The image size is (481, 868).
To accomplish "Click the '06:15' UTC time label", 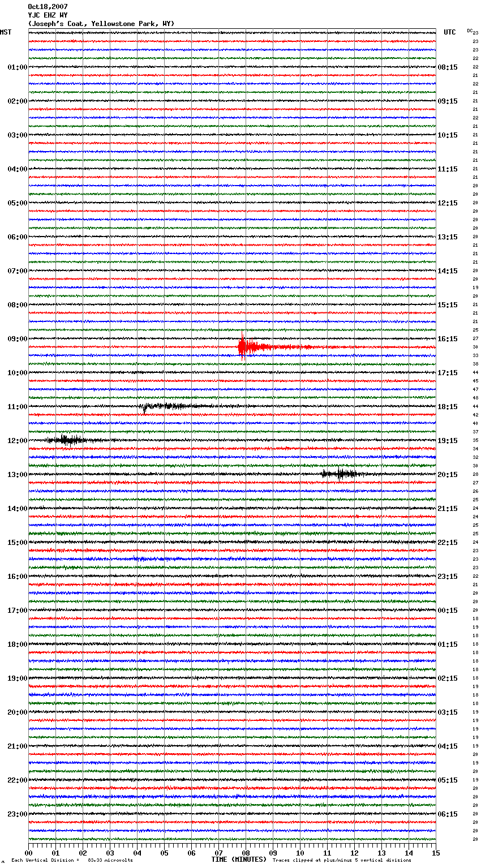I will click(448, 814).
